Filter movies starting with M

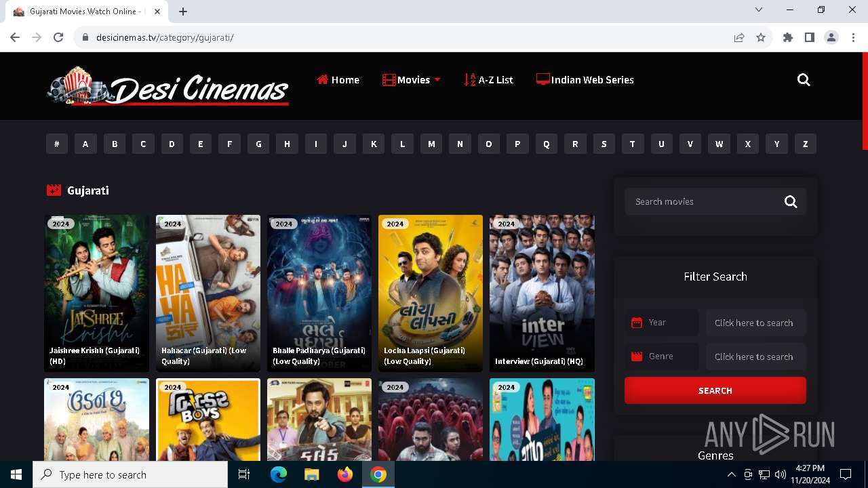[x=431, y=144]
